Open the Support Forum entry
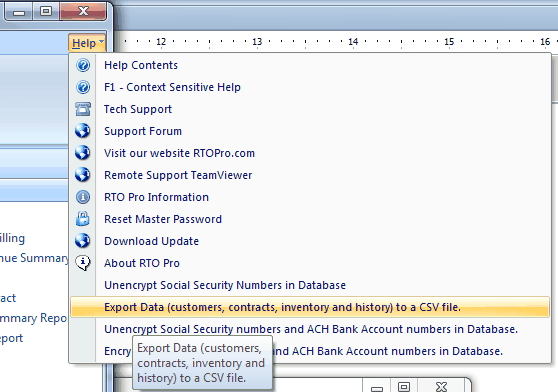 click(x=310, y=131)
